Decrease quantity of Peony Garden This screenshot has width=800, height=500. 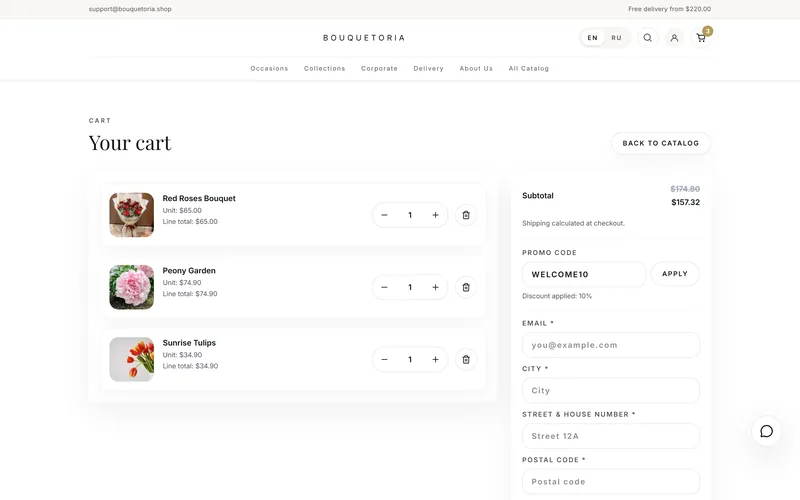click(384, 287)
